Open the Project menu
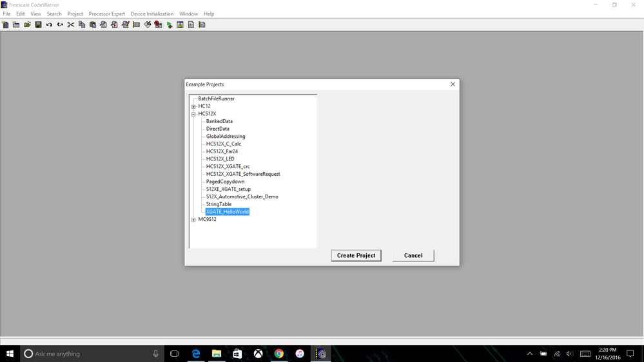The width and height of the screenshot is (644, 362). click(x=75, y=14)
